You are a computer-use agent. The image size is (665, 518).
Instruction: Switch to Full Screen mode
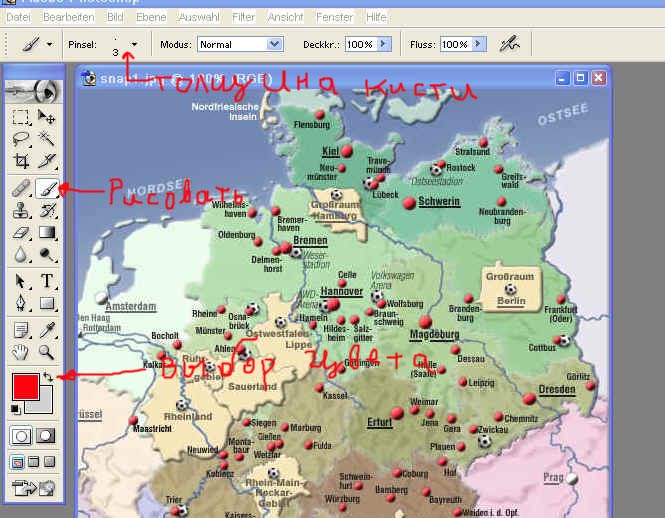pos(50,462)
